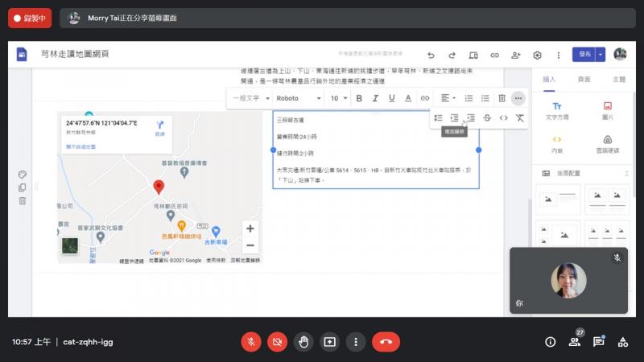
Task: Copy the published site link icon
Action: click(x=494, y=55)
